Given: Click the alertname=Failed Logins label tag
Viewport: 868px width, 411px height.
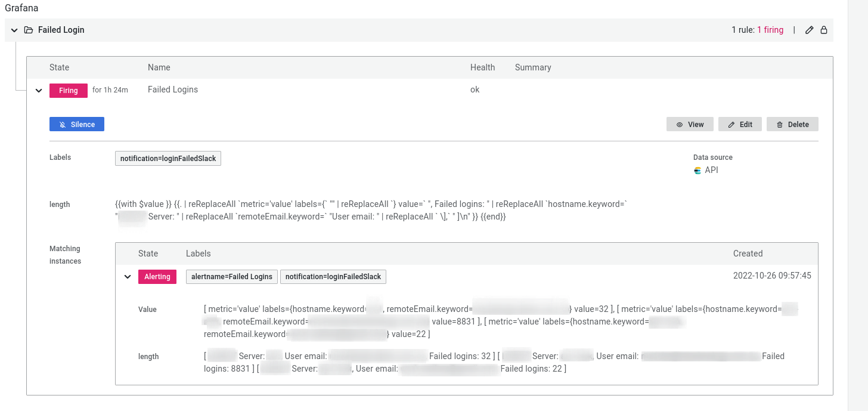Looking at the screenshot, I should [x=232, y=277].
